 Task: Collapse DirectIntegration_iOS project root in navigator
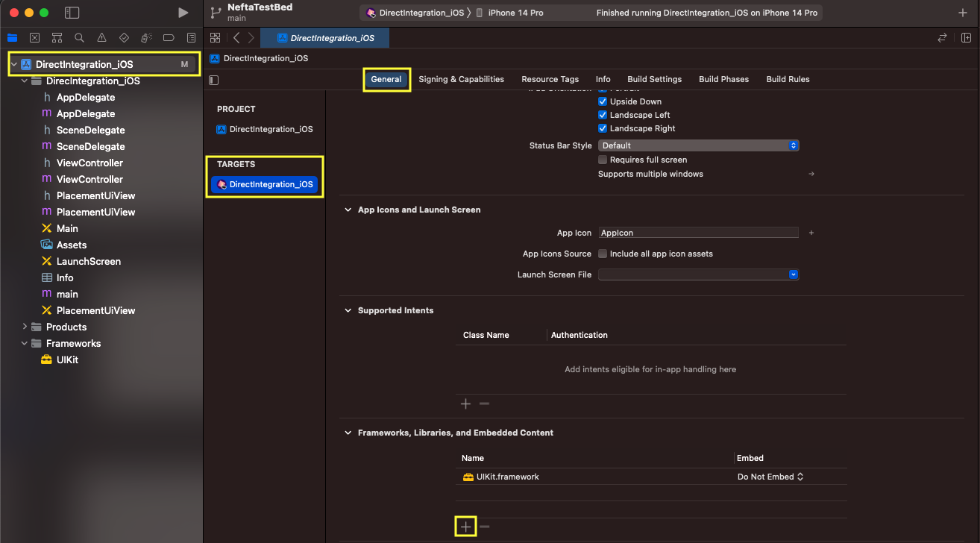click(x=13, y=64)
